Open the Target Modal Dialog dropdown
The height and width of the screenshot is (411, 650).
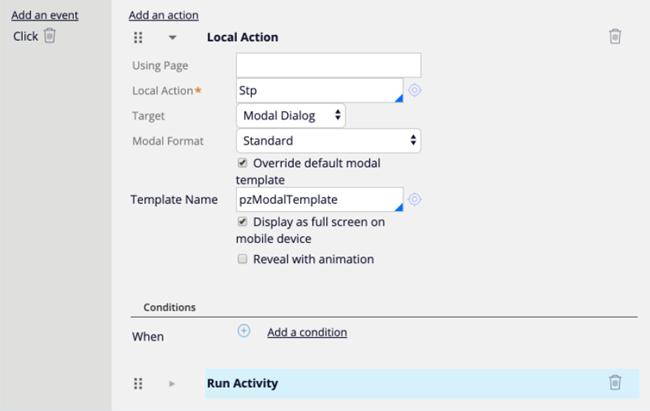coord(291,116)
